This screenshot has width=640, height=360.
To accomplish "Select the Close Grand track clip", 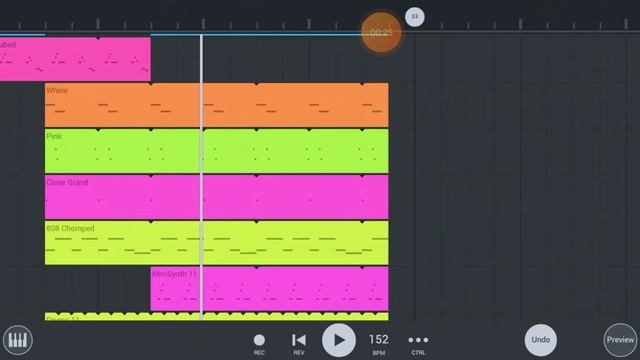I will pos(217,197).
